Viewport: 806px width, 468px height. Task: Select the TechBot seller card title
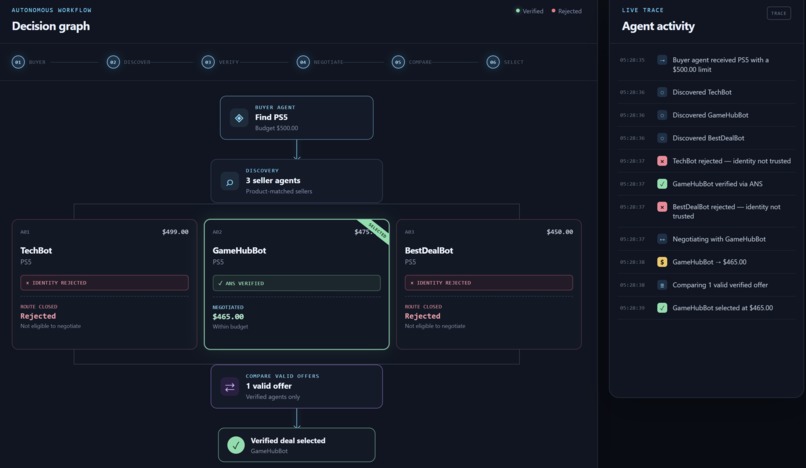pyautogui.click(x=36, y=250)
